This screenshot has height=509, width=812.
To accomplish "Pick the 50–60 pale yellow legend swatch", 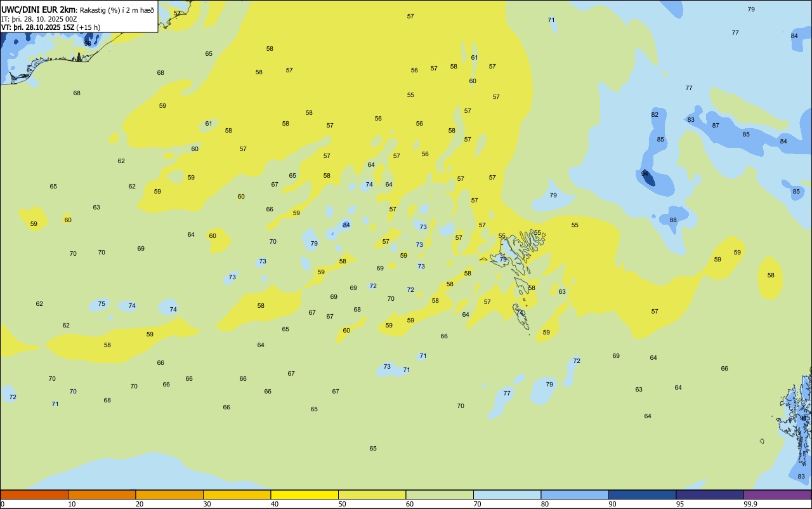I will point(372,494).
